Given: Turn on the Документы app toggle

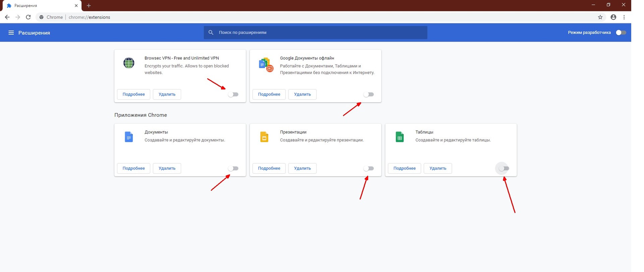Looking at the screenshot, I should tap(233, 168).
